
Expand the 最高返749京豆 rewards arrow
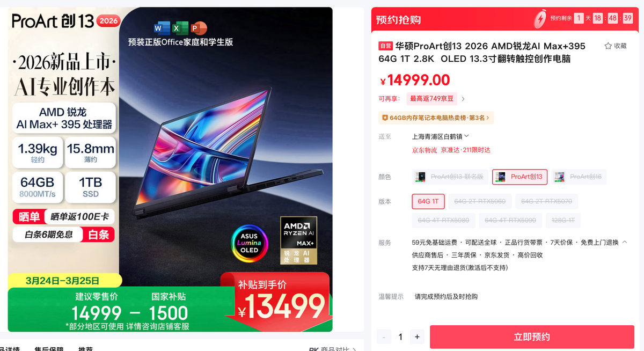tap(463, 99)
